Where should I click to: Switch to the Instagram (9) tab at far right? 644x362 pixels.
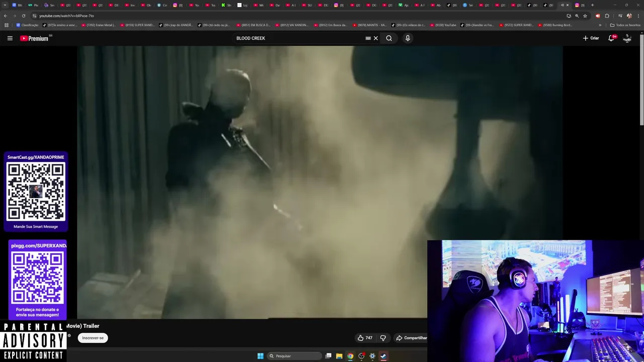point(580,5)
